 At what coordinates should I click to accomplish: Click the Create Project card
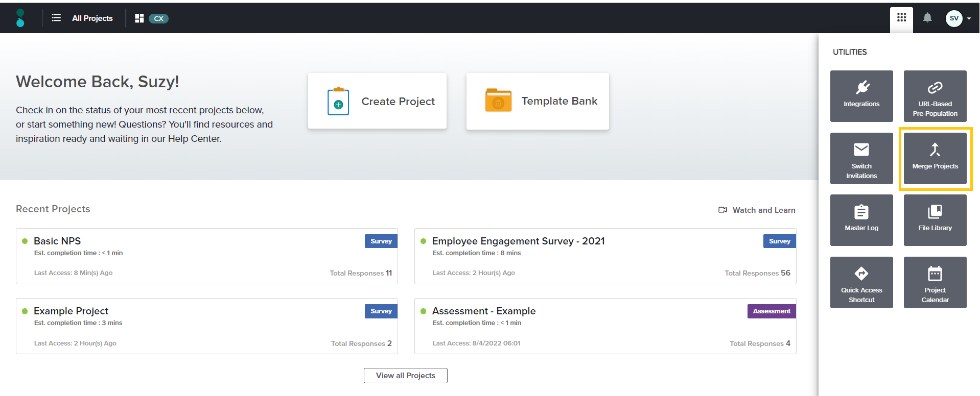[x=377, y=101]
